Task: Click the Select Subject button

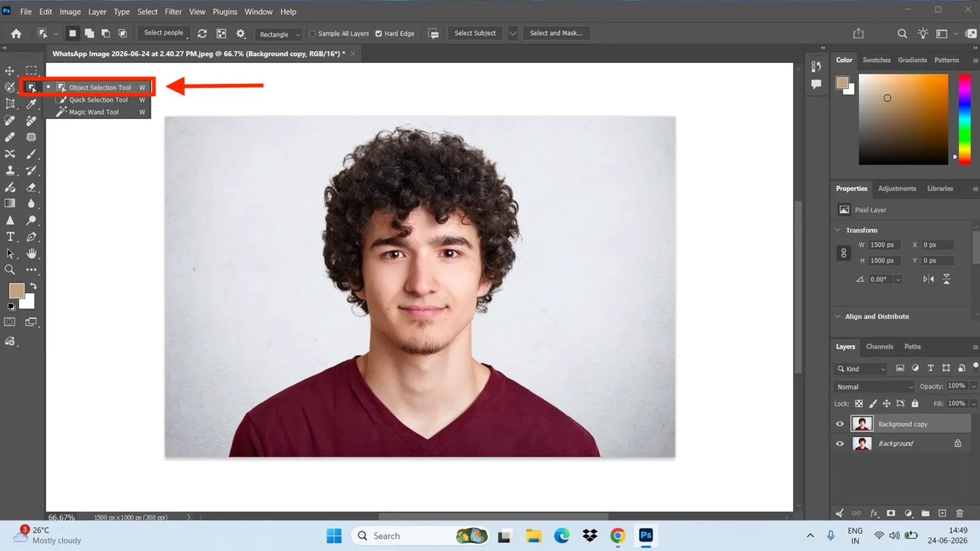Action: (x=475, y=33)
